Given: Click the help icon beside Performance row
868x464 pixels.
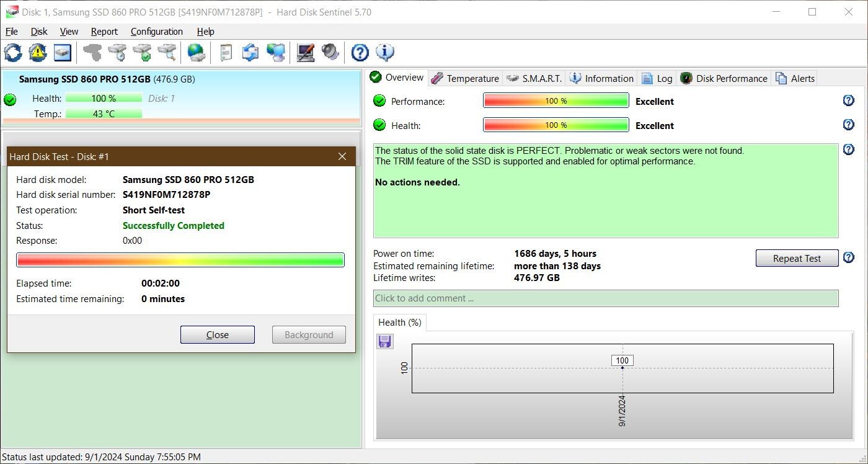Looking at the screenshot, I should pos(849,100).
